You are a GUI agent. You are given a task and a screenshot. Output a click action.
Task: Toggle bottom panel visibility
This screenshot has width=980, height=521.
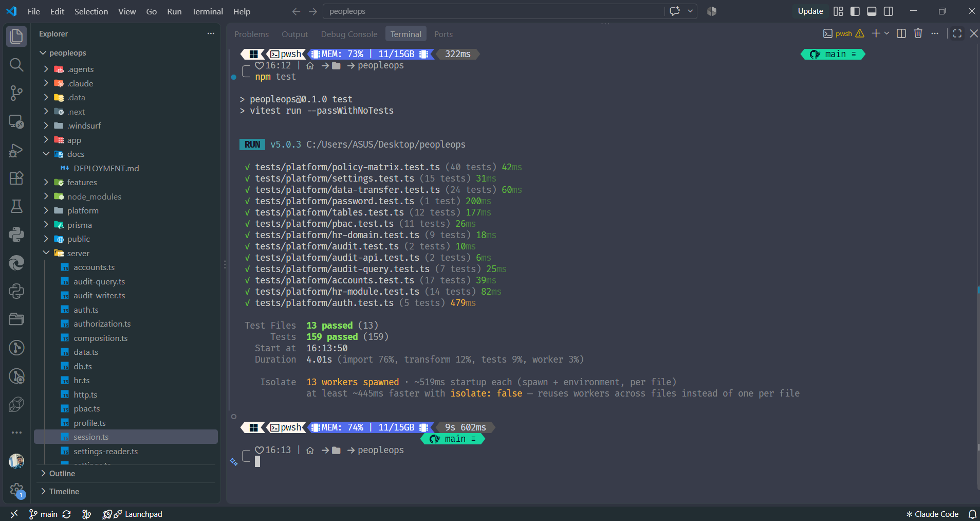tap(872, 11)
